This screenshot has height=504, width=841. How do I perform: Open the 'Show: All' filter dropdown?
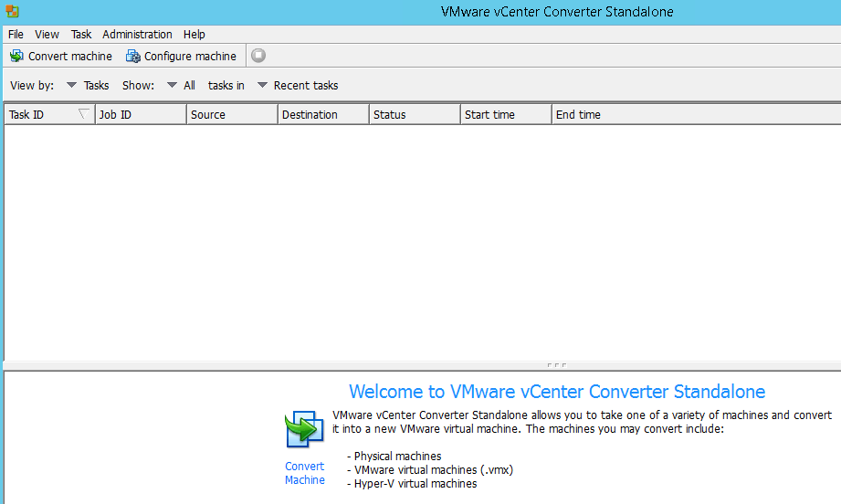(x=181, y=85)
